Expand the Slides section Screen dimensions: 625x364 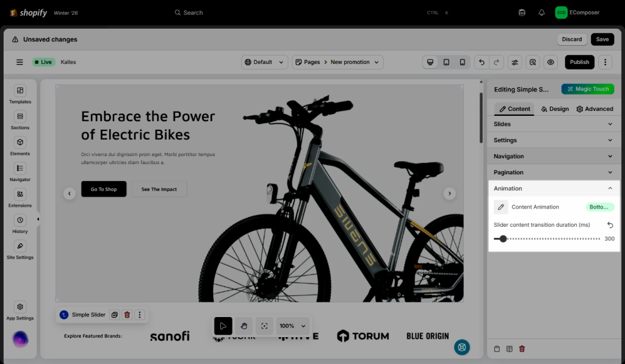(x=554, y=124)
